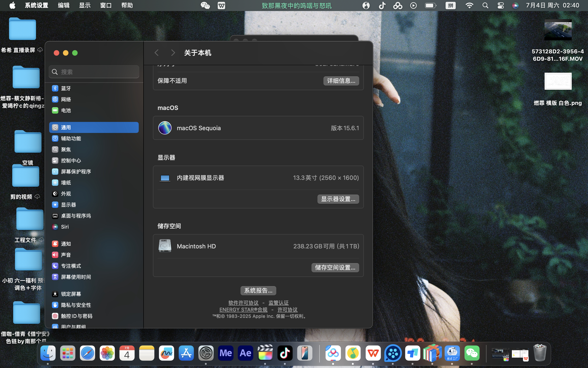Image resolution: width=588 pixels, height=368 pixels.
Task: Open Spotlight search in the menu bar
Action: point(485,5)
